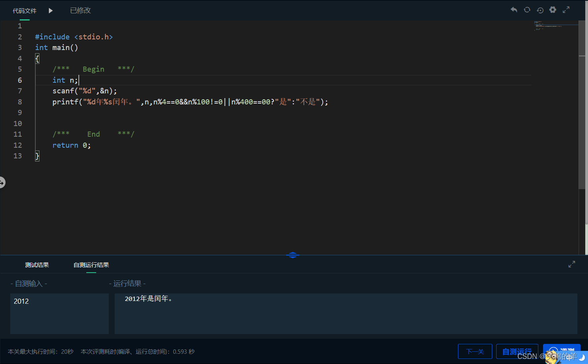588x364 pixels.
Task: Click line number 9 in the gutter
Action: pos(20,113)
